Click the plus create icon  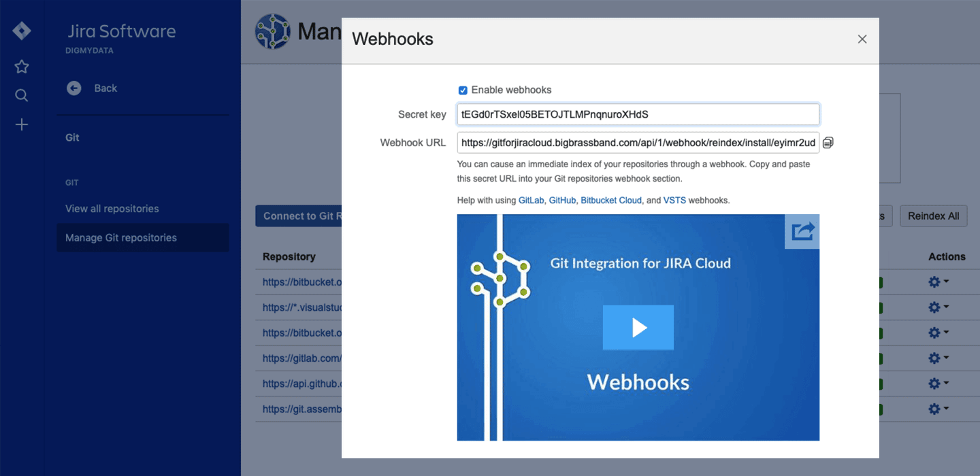[22, 124]
